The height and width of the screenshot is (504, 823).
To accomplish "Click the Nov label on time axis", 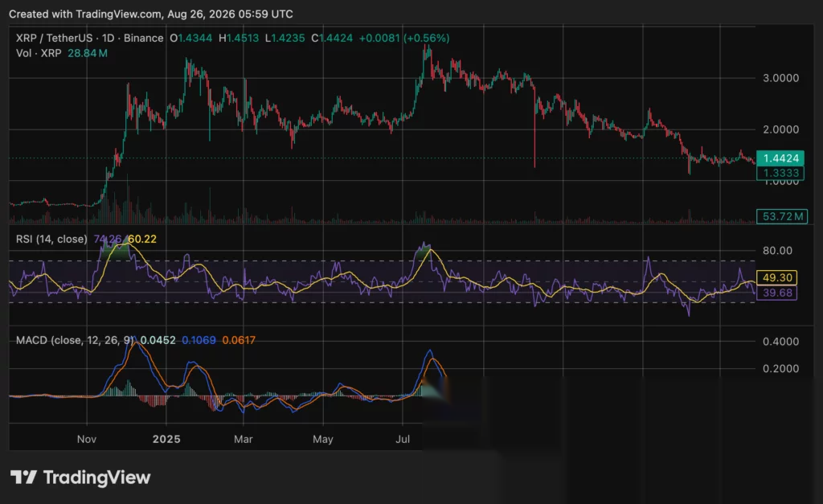I will [x=87, y=439].
